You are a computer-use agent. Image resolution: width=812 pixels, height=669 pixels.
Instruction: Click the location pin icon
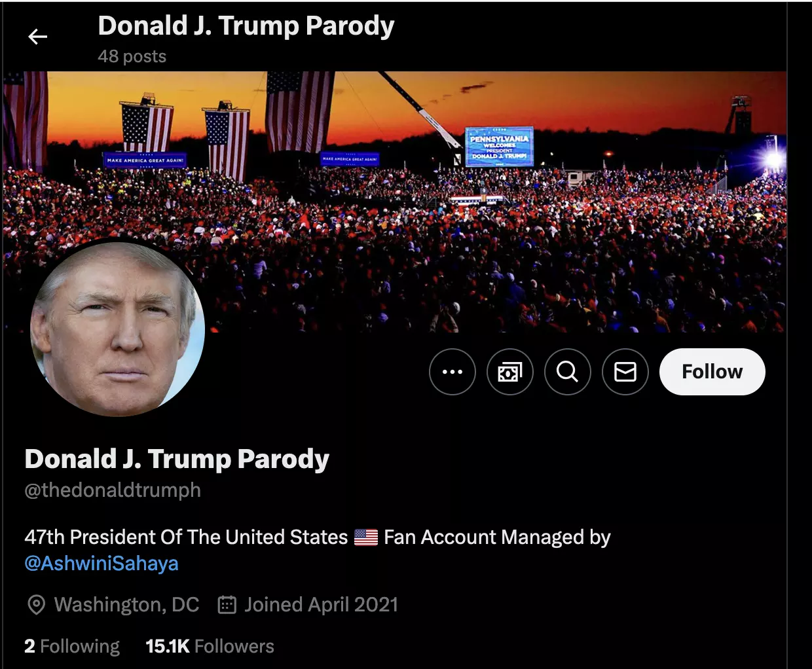[37, 605]
